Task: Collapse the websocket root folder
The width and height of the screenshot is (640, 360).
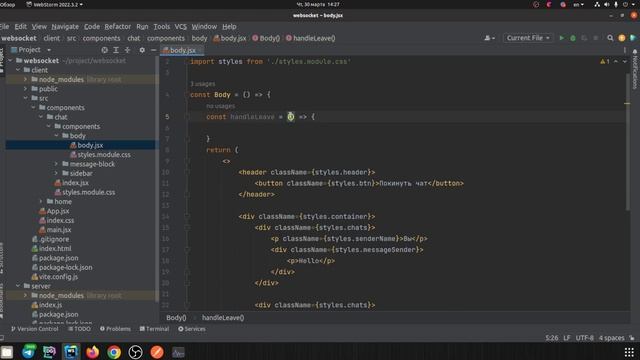Action: pos(11,61)
